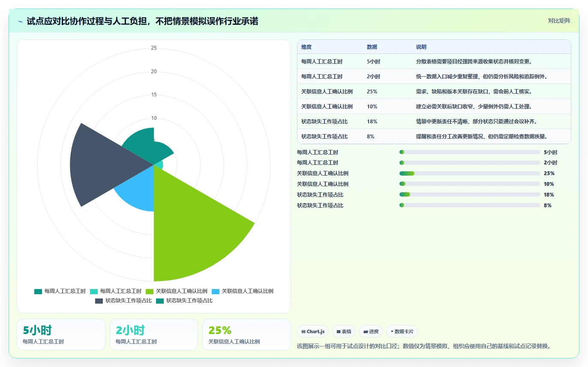This screenshot has height=367, width=588.
Task: Open the 5小时 data card
Action: coord(61,334)
